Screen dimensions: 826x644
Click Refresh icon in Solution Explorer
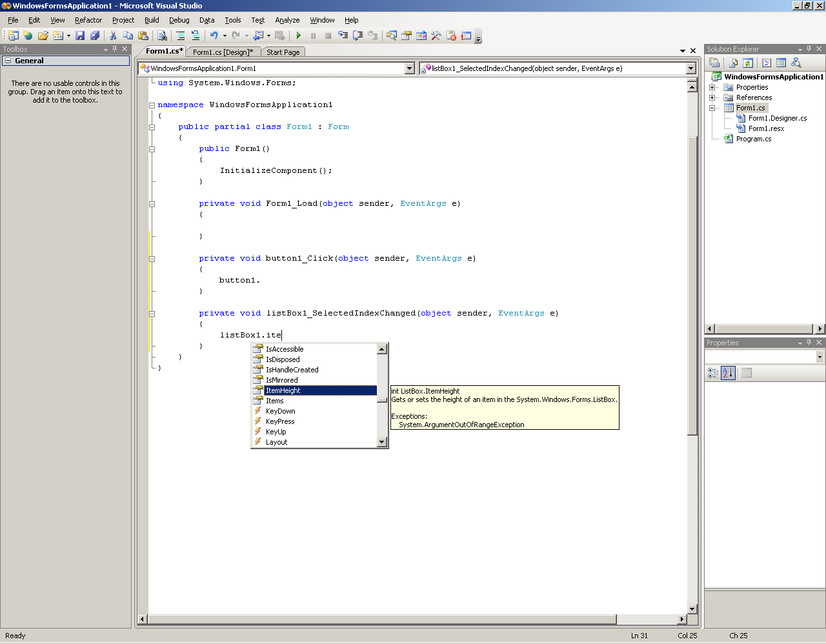click(748, 63)
